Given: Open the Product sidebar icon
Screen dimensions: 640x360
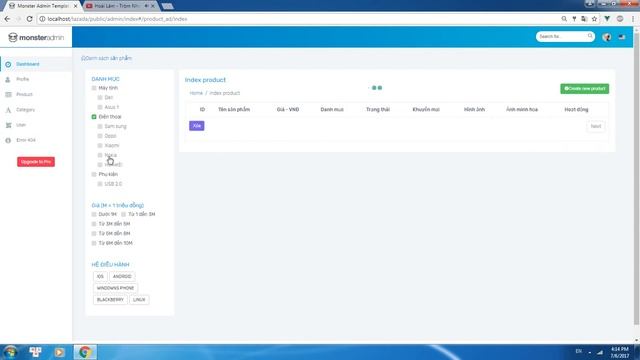Looking at the screenshot, I should point(8,94).
